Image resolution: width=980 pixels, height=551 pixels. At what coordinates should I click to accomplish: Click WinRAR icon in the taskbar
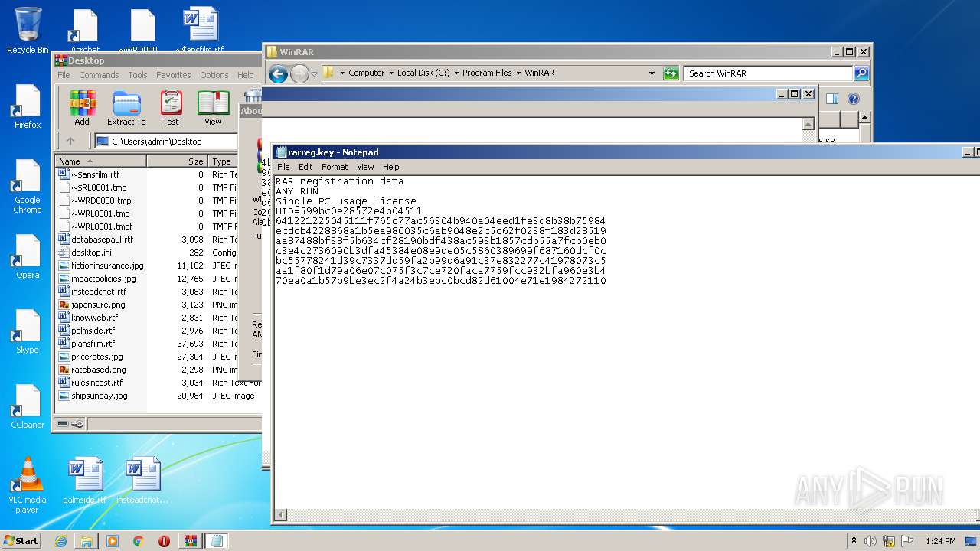(x=190, y=541)
